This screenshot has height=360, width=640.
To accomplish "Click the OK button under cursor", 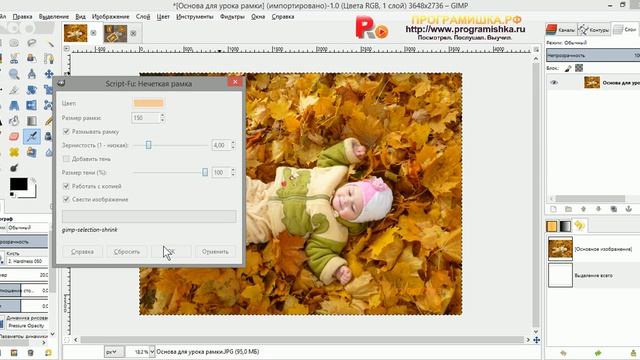I will 171,251.
